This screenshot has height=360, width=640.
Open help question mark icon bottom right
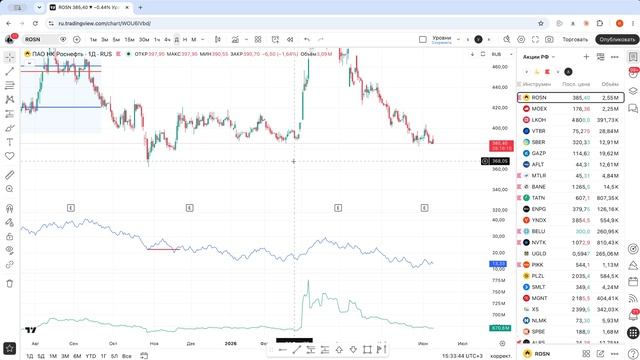(633, 355)
